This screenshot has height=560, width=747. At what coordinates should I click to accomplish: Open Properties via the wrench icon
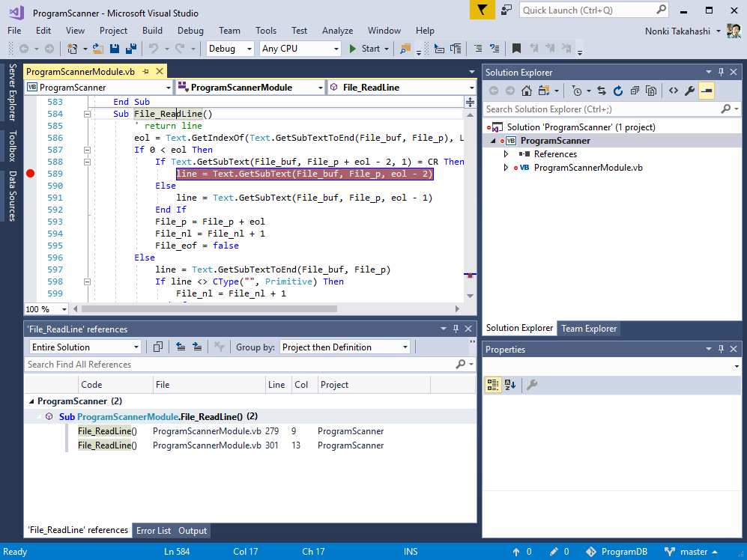(689, 91)
